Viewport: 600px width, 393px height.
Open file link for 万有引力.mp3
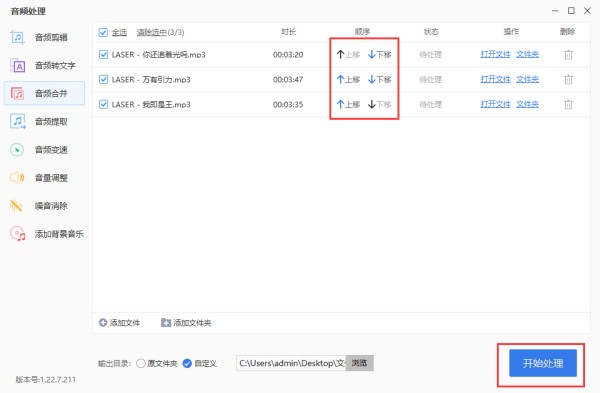point(496,79)
